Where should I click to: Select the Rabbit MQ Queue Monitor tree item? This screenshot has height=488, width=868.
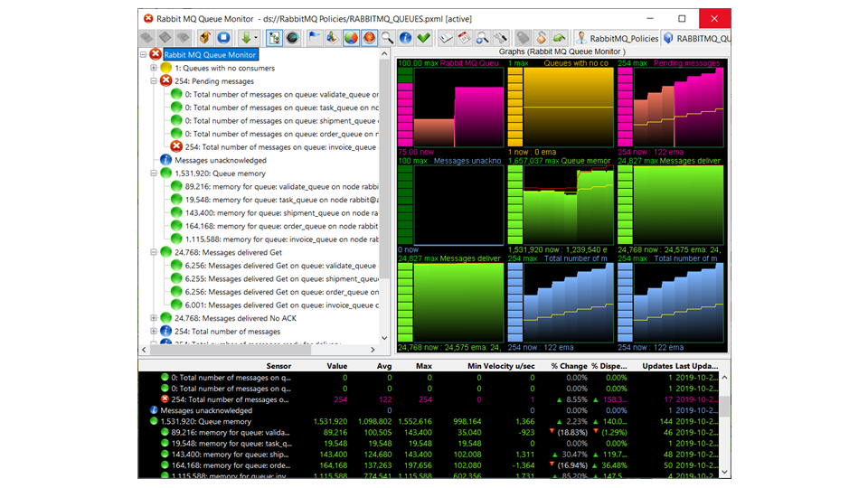(210, 55)
